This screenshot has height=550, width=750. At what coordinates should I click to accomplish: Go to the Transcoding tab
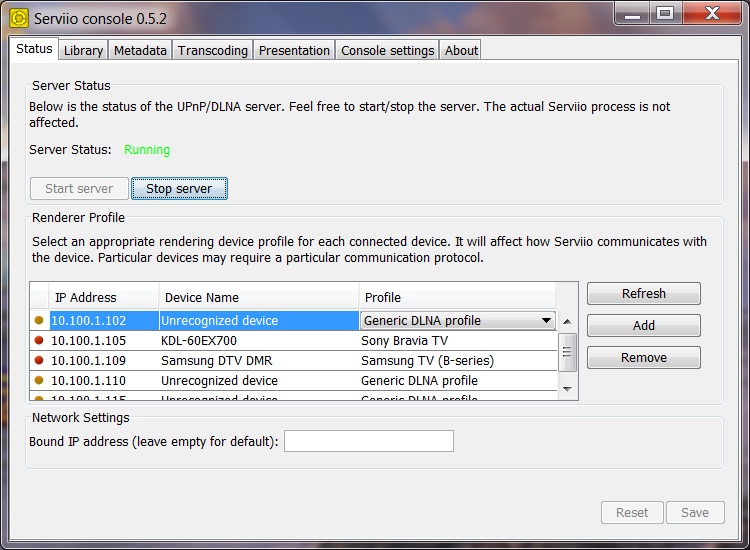213,50
